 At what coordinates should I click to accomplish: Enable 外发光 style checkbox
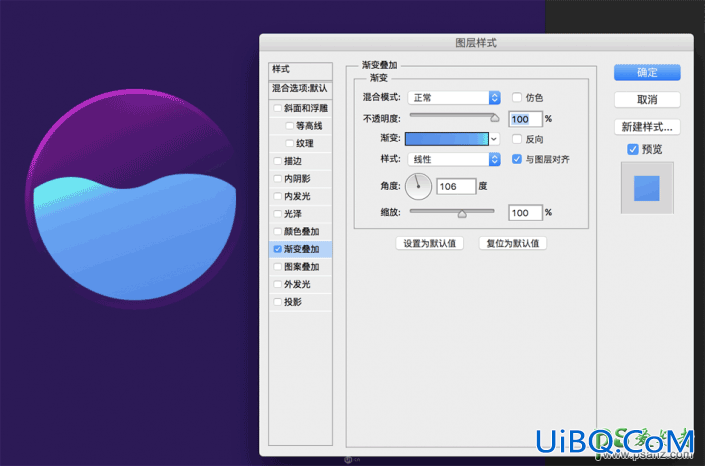point(277,284)
